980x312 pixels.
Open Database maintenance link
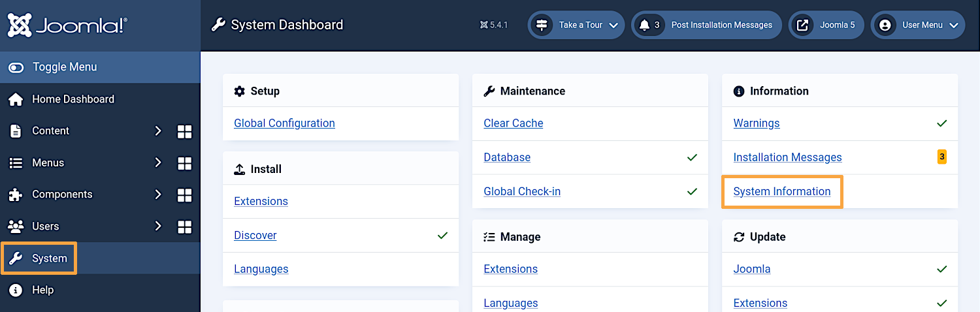click(507, 157)
